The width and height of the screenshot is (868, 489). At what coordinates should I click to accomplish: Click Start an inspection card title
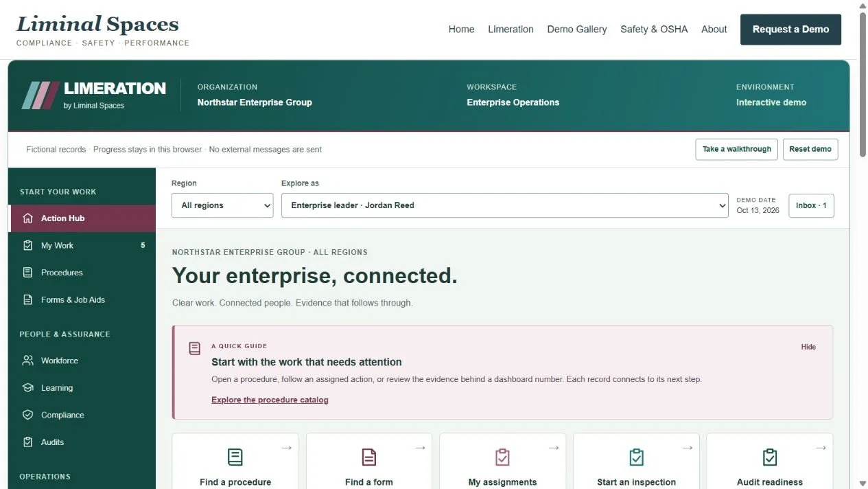636,482
